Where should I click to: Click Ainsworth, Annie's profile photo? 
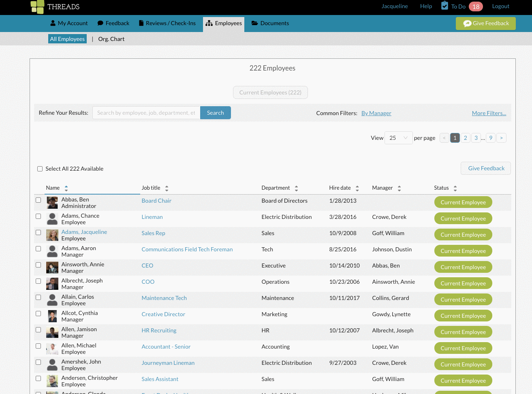[x=52, y=267]
